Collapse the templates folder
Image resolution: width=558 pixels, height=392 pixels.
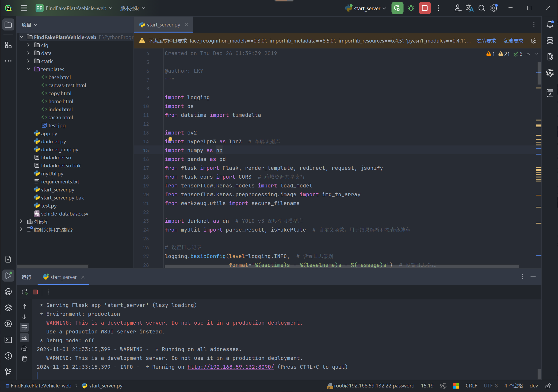point(29,69)
